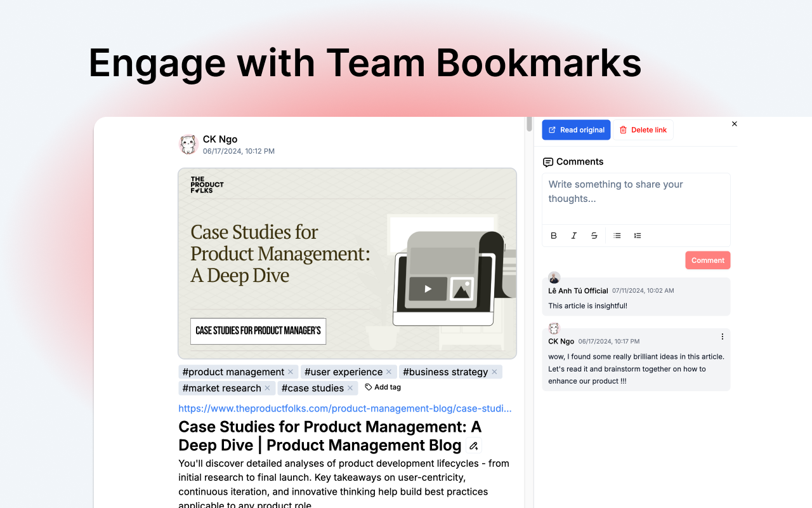Remove the #business strategy tag
This screenshot has height=508, width=812.
(x=494, y=371)
